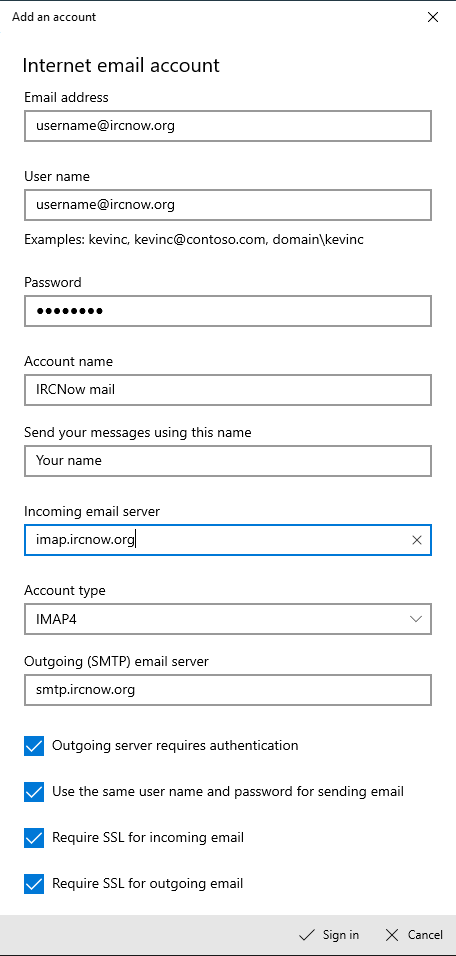
Task: Focus the Email address field
Action: (228, 126)
